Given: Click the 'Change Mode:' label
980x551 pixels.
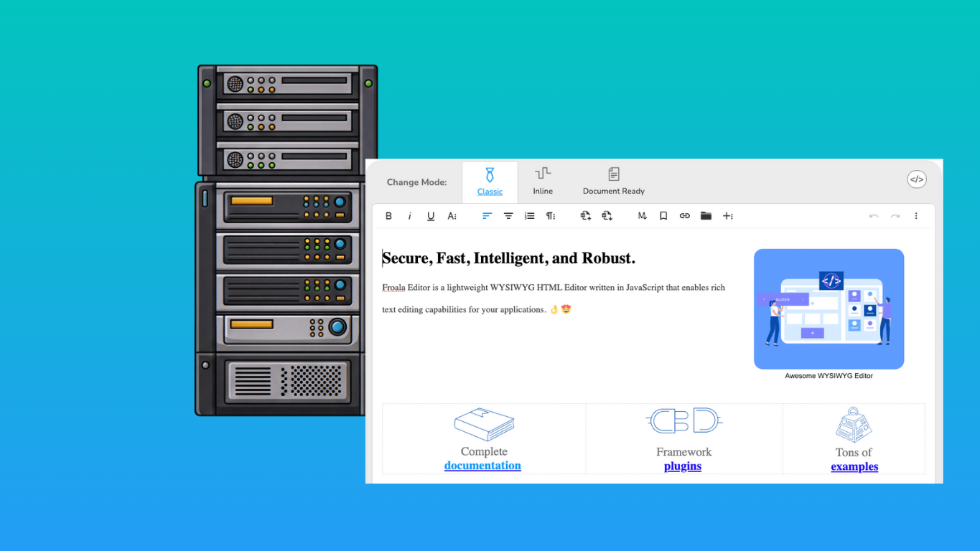Looking at the screenshot, I should pos(416,182).
